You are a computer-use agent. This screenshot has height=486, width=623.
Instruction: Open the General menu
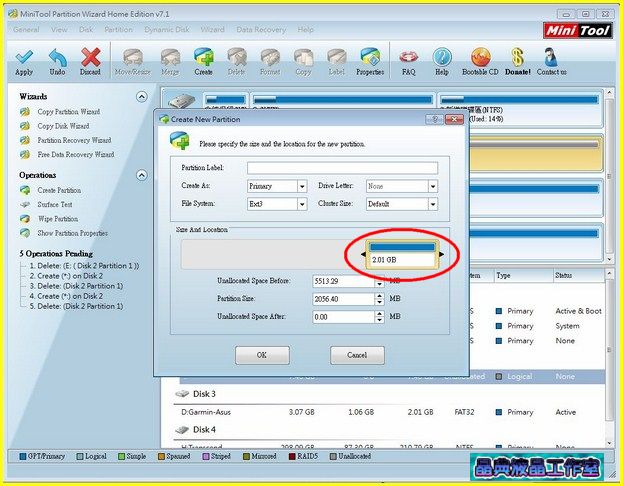tap(26, 29)
